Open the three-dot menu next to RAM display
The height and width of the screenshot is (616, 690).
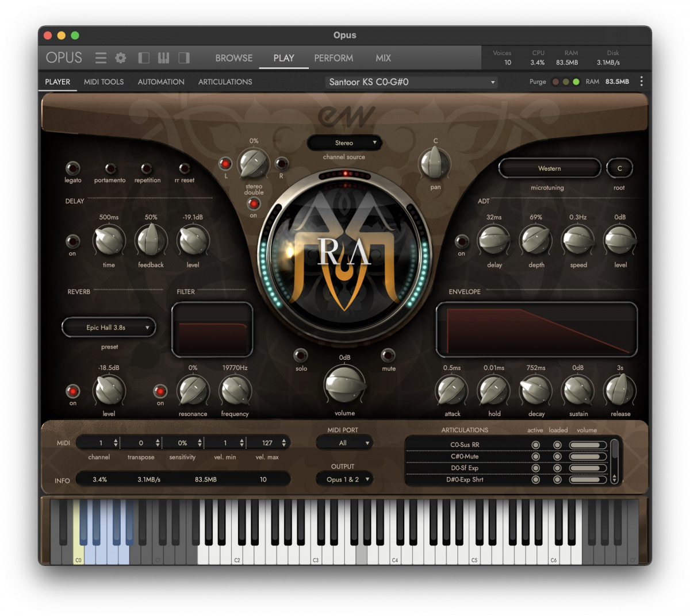(642, 82)
